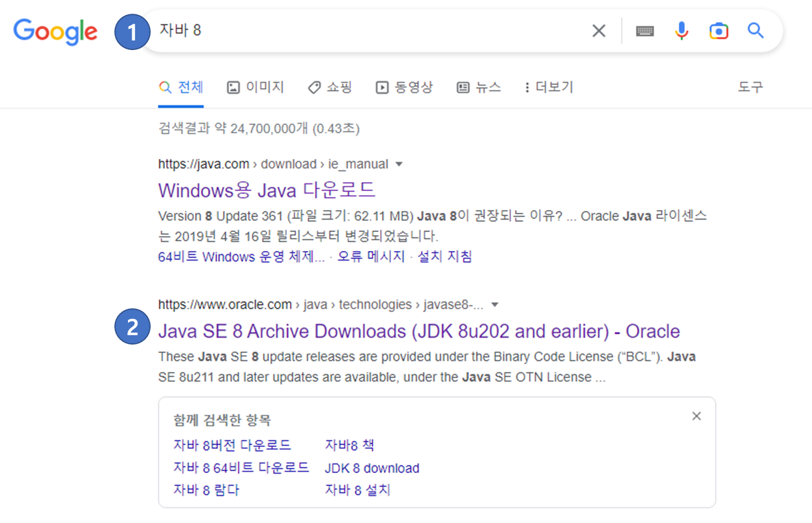This screenshot has width=812, height=523.
Task: Search related term 자바 8버전 다운로드
Action: [x=232, y=445]
